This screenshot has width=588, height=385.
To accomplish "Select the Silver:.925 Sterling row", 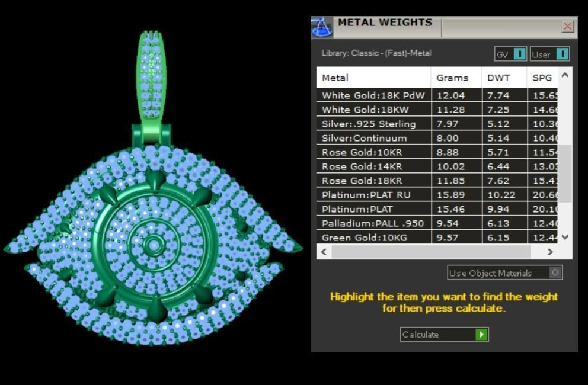I will click(437, 124).
